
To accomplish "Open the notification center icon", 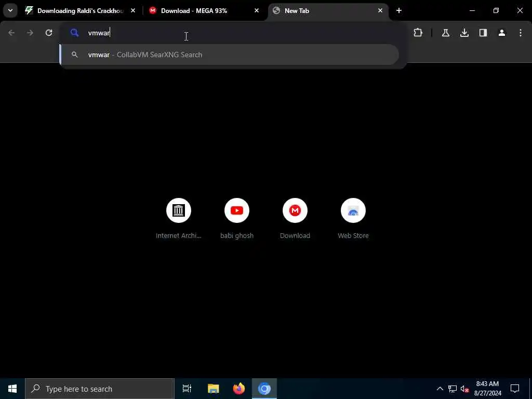I will click(x=515, y=389).
